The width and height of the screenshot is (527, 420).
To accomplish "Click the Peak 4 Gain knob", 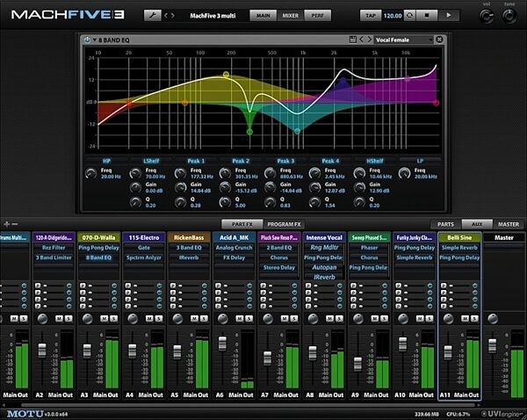I will (314, 187).
